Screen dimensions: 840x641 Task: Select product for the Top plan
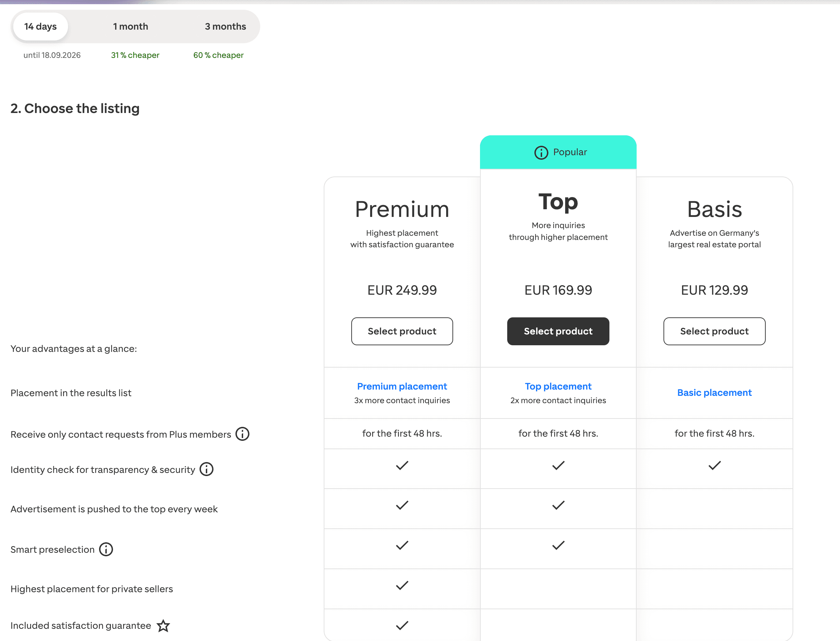[558, 331]
